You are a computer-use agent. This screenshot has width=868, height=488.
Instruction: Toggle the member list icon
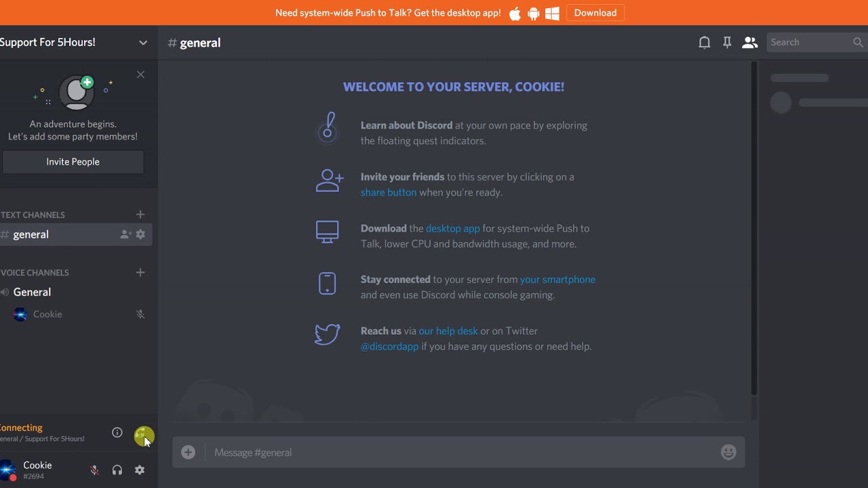pyautogui.click(x=749, y=43)
